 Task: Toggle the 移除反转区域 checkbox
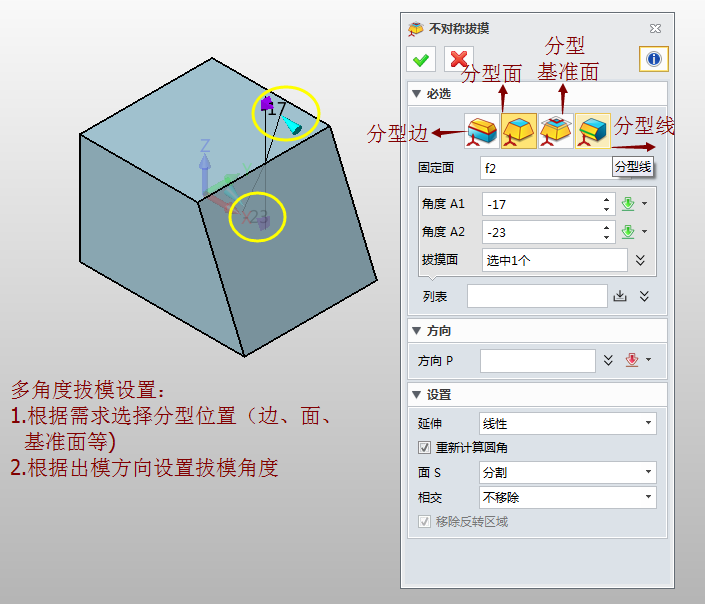(424, 521)
